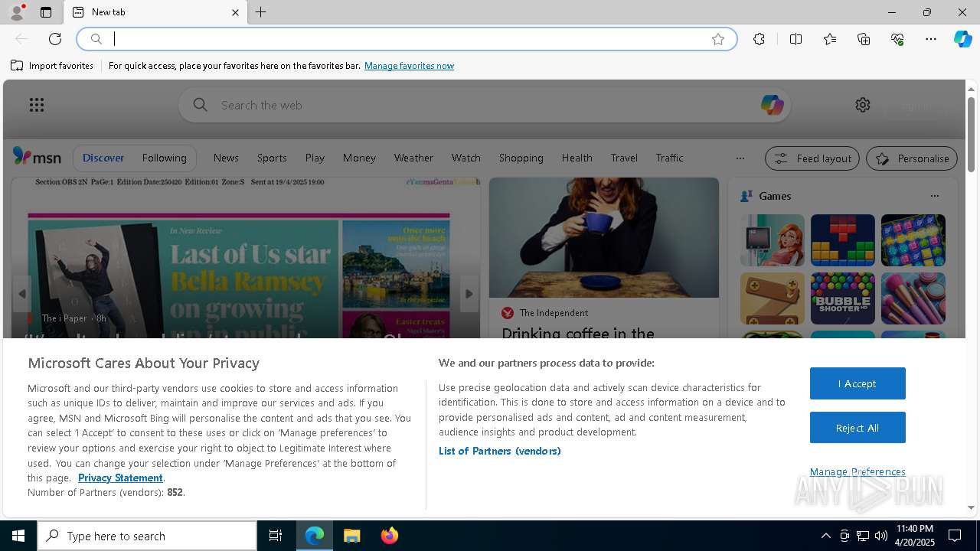Open the Traffic section
Screen dimensions: 980x551
pos(669,158)
